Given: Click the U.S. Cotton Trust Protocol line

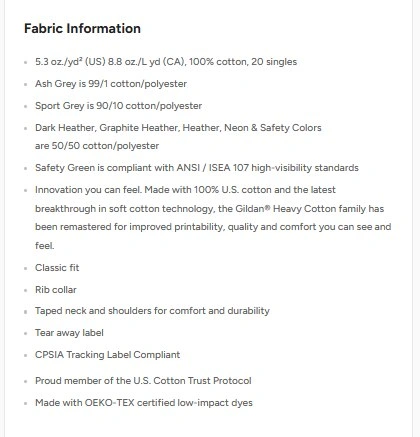Looking at the screenshot, I should coord(143,381).
